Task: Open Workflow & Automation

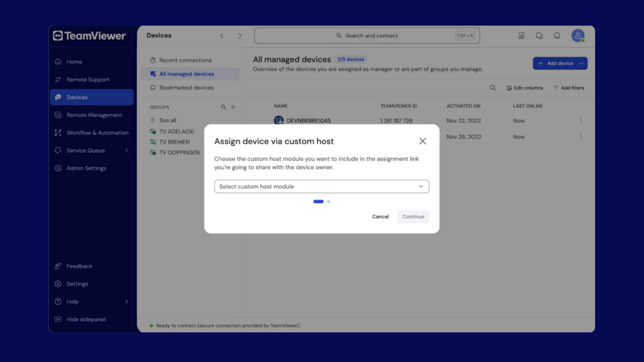Action: tap(92, 133)
